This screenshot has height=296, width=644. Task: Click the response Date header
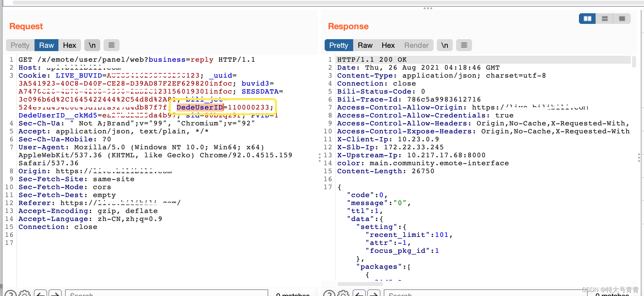[418, 67]
